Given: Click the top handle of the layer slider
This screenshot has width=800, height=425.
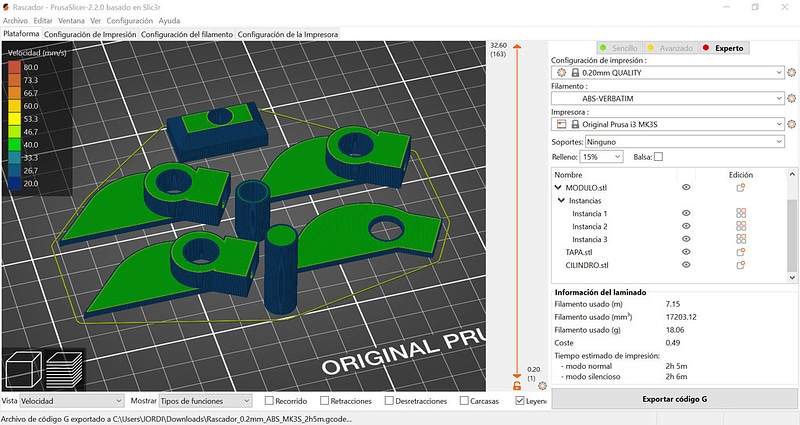Looking at the screenshot, I should pos(517,47).
